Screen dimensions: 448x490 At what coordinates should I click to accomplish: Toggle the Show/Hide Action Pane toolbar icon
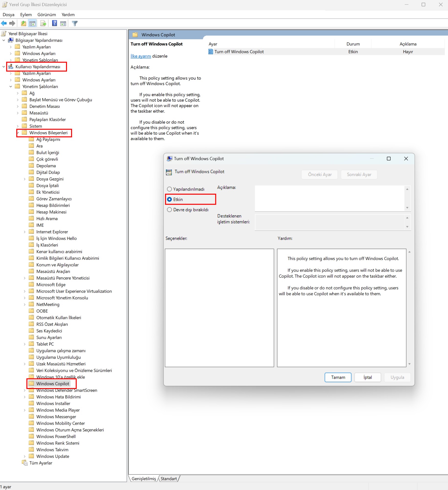pos(63,23)
